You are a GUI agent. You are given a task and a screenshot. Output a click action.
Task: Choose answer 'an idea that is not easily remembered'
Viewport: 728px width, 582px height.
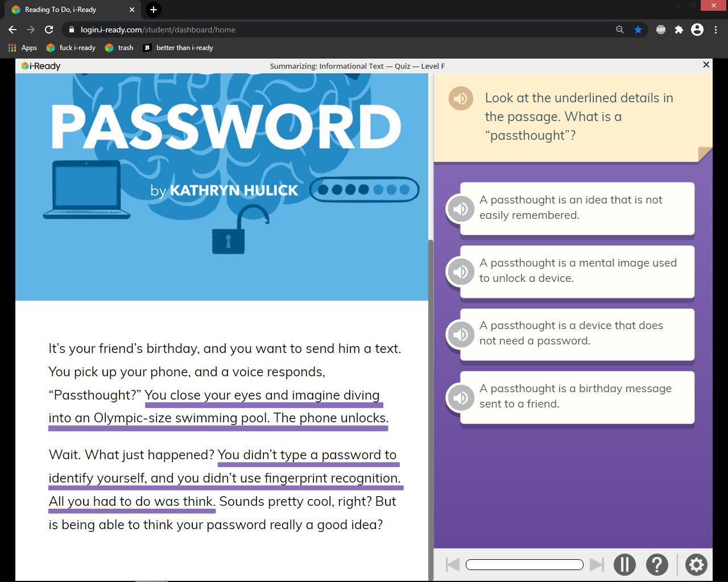pos(577,208)
